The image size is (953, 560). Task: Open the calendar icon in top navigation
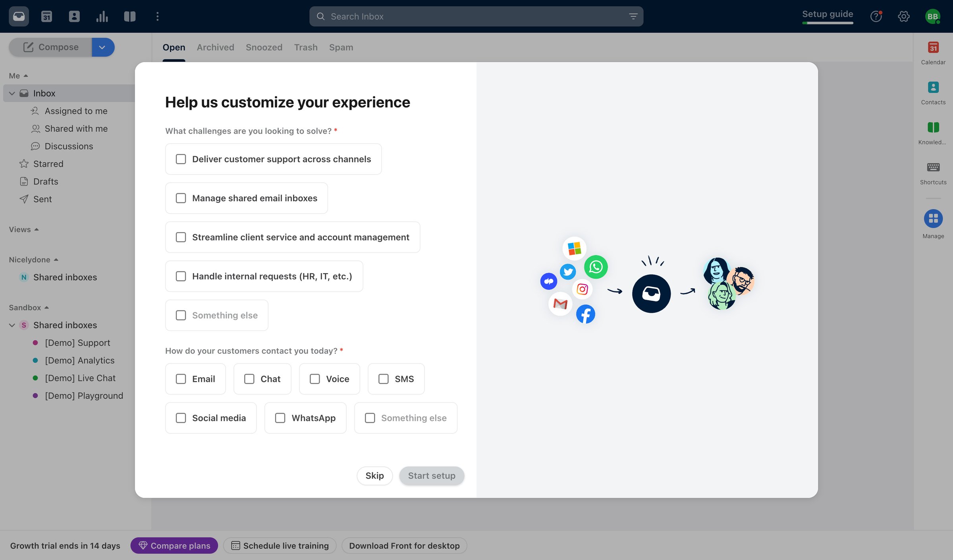coord(46,16)
